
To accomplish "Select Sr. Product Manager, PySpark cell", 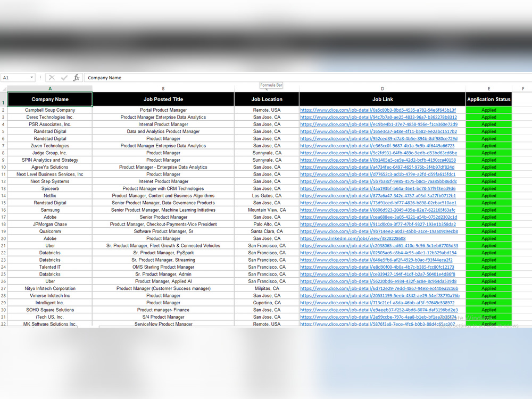I will 163,253.
